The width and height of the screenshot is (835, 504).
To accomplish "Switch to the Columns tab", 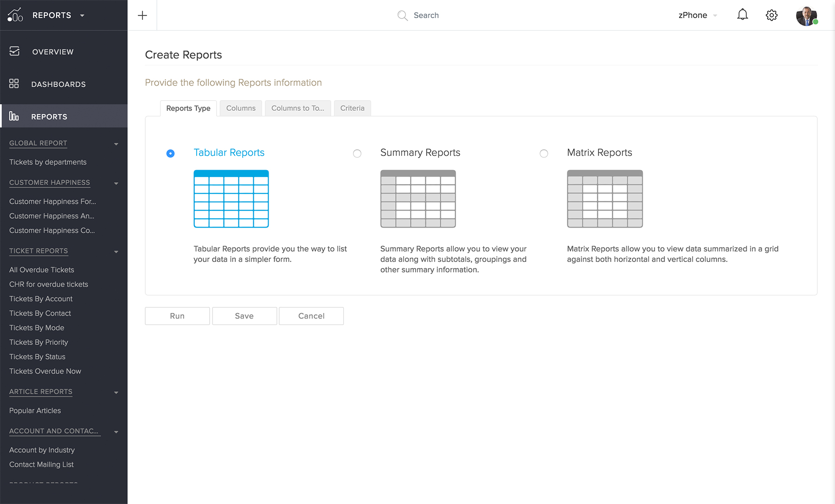I will coord(241,108).
